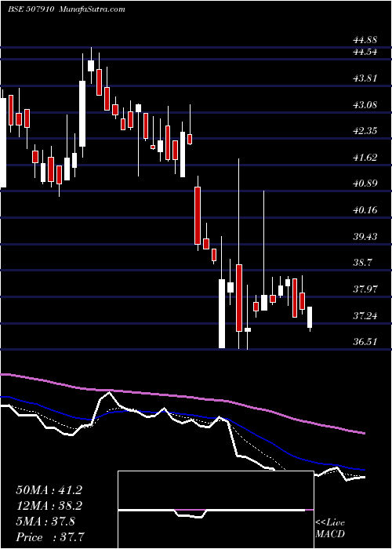Click the 36.51 price level label
The image size is (392, 549).
pos(365,341)
